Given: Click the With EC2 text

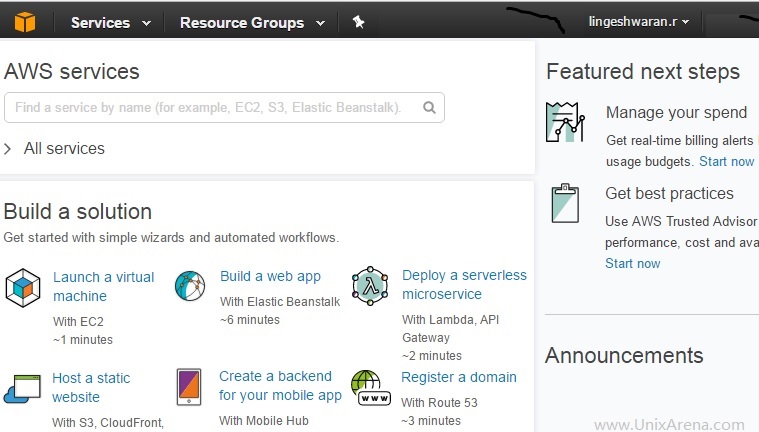Looking at the screenshot, I should tap(78, 322).
